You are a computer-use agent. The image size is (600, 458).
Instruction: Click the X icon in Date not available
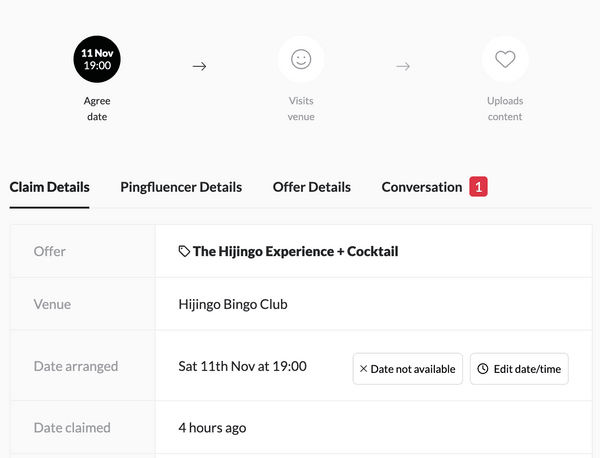[x=363, y=369]
